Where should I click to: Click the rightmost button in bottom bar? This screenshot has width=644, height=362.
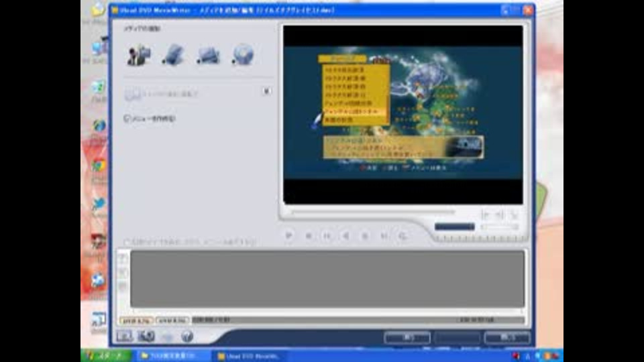507,337
